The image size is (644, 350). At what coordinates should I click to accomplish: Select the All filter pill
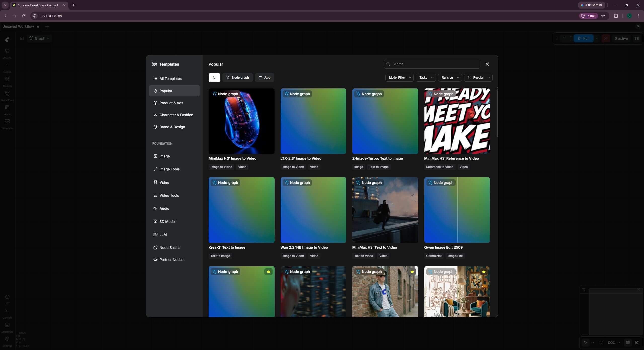tap(214, 78)
